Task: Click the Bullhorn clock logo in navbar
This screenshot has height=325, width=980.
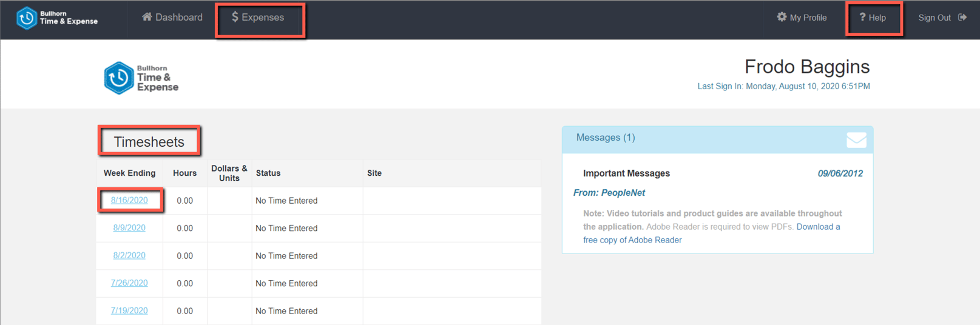Action: (x=27, y=18)
